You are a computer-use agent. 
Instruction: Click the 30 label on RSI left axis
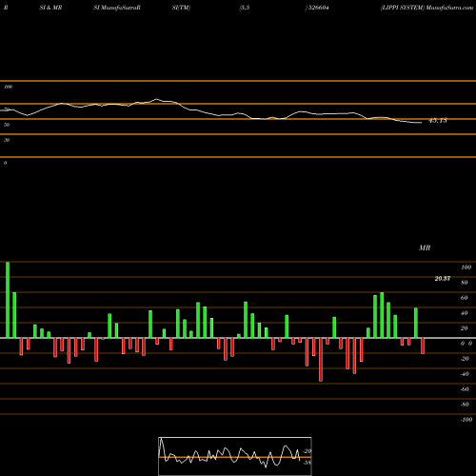tap(7, 140)
